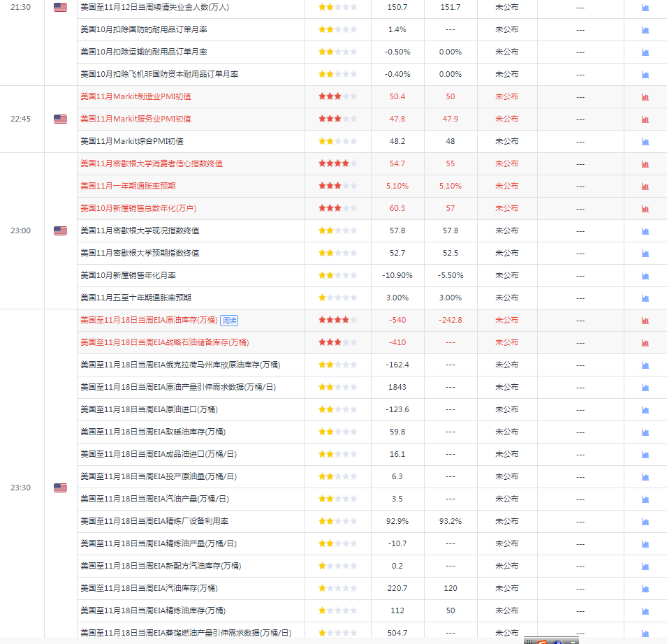Open chart icon for EIA新配方汽油库存 row
The image size is (667, 644).
pos(645,566)
